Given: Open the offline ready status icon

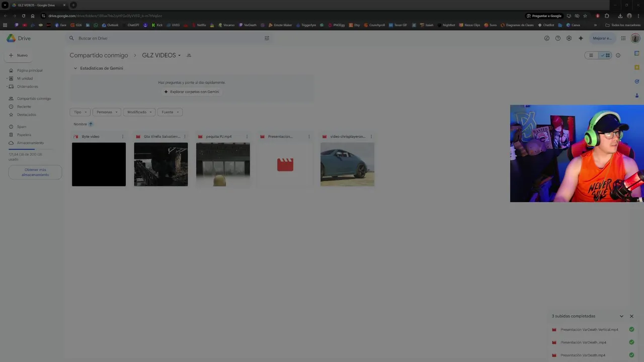Looking at the screenshot, I should [547, 38].
